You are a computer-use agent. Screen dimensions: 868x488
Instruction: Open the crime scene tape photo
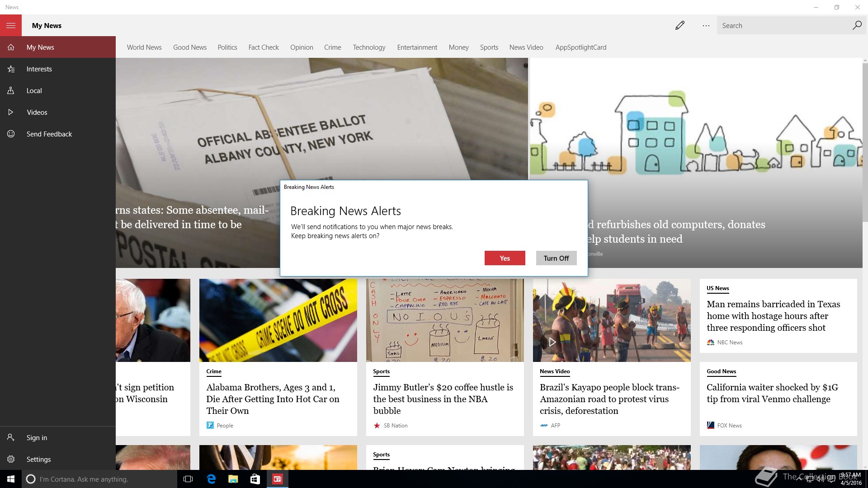[278, 320]
